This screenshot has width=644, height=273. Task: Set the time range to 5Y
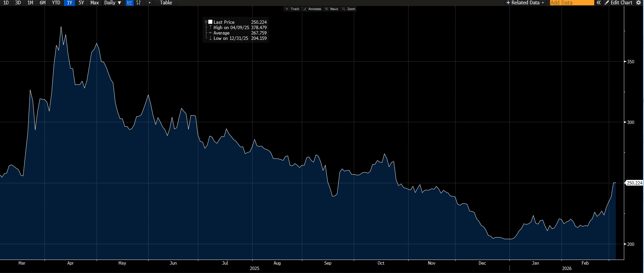[x=81, y=3]
